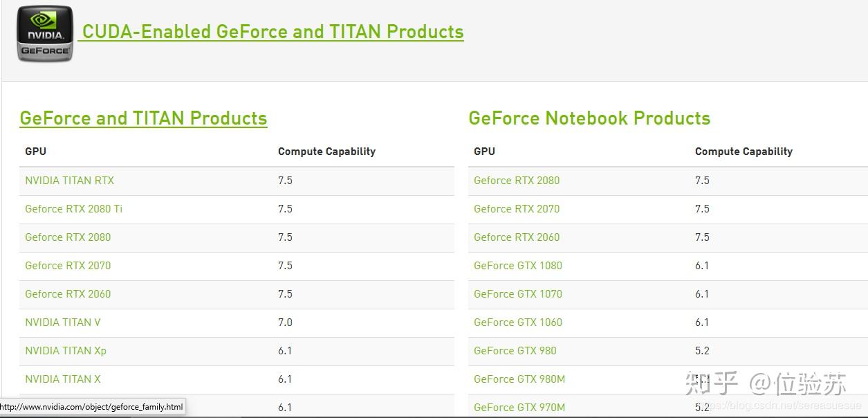Open notebook Geforce RTX 2080 link
The width and height of the screenshot is (868, 418).
click(517, 181)
